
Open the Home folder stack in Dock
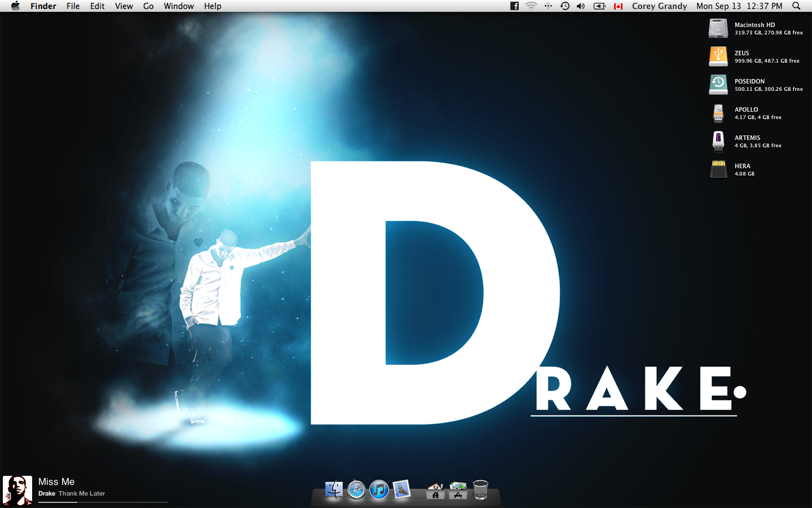[x=435, y=491]
